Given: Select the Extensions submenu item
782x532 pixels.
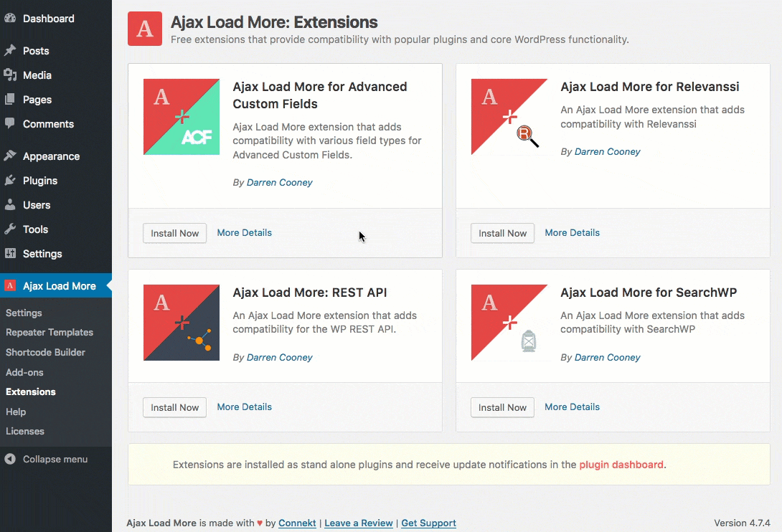Looking at the screenshot, I should coord(30,392).
